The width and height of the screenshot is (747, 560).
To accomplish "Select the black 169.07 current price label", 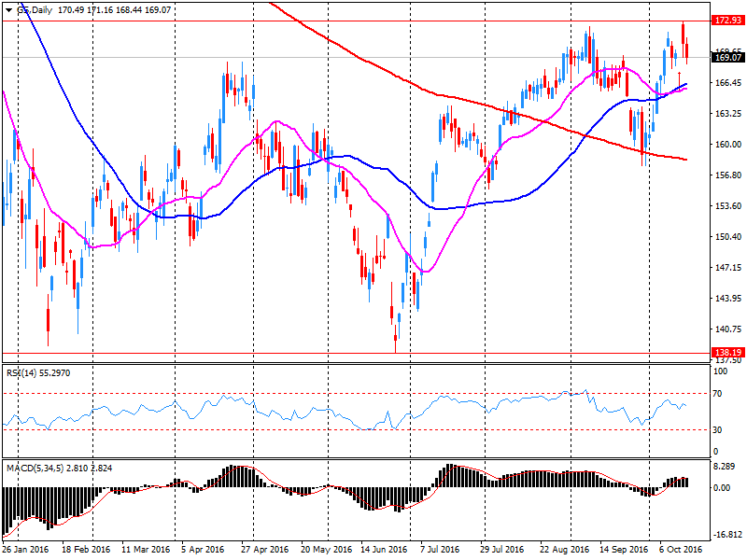I will tap(728, 58).
